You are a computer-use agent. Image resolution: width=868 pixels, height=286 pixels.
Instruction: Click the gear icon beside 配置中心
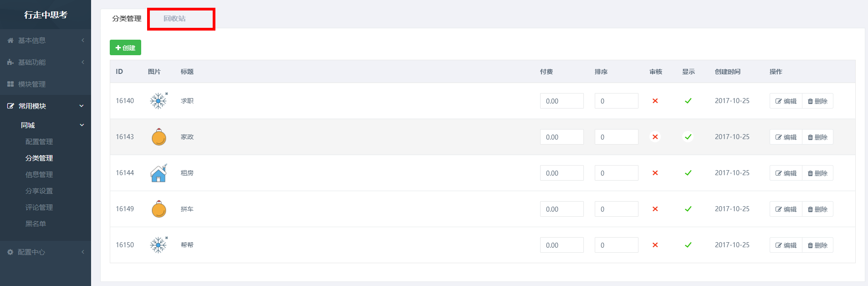(x=10, y=252)
